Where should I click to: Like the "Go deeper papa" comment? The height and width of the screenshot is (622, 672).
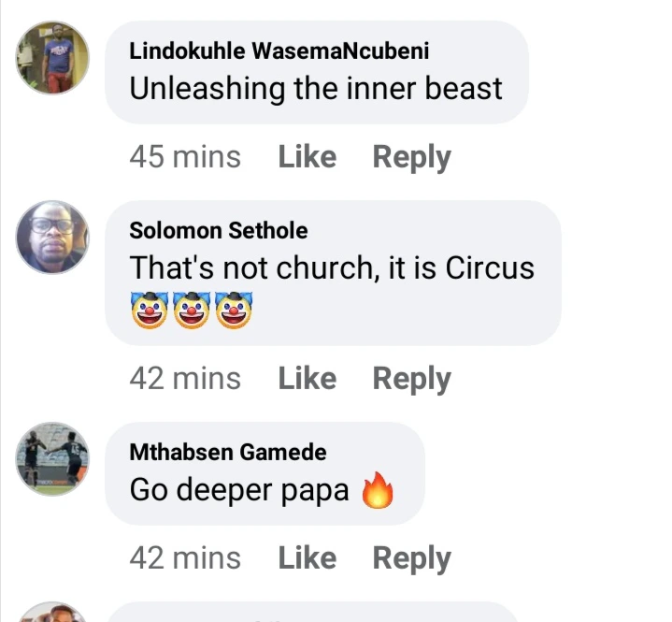click(x=307, y=558)
